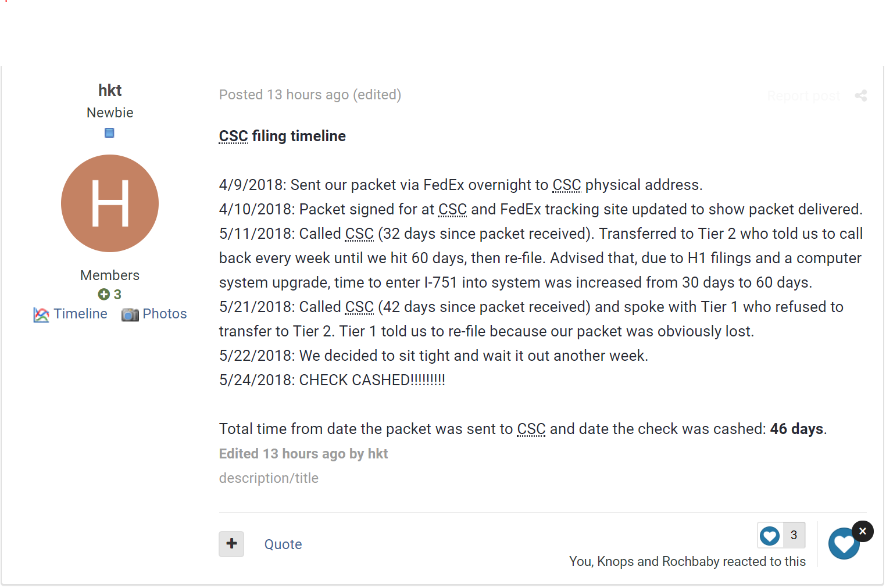
Task: View hkt's Photos link
Action: click(x=165, y=314)
